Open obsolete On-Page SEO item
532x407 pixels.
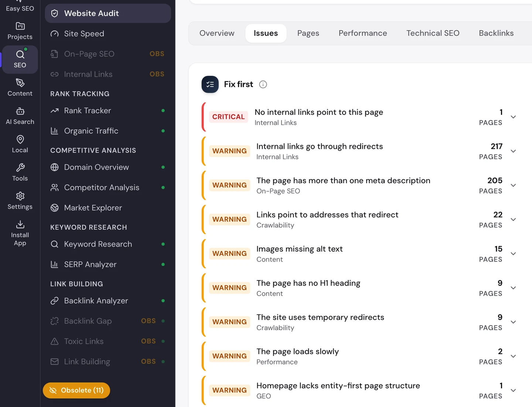[x=108, y=54]
